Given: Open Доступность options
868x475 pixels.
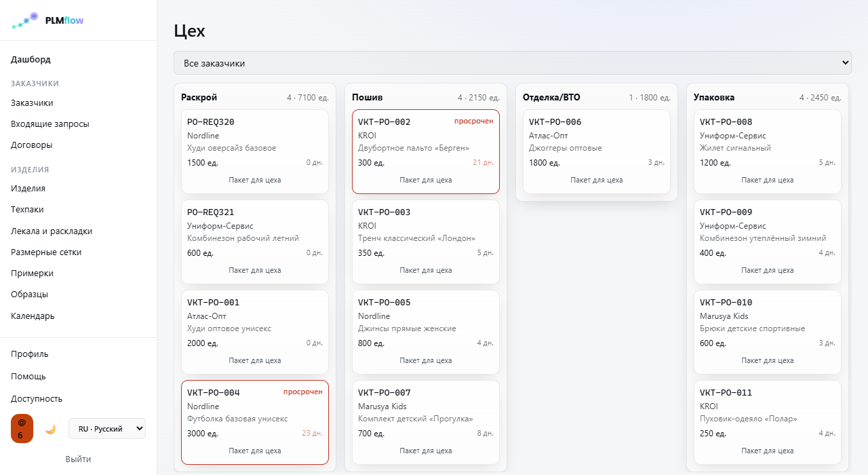Looking at the screenshot, I should [37, 399].
